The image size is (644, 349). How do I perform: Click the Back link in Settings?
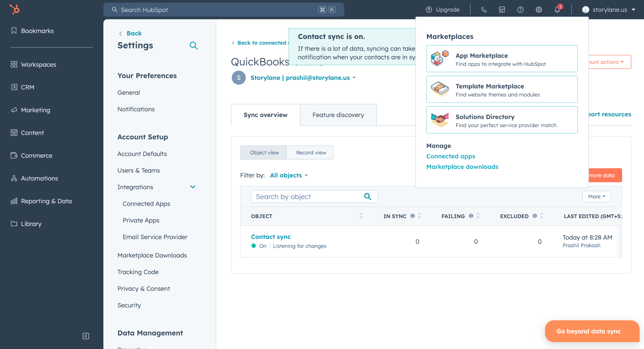pos(134,33)
